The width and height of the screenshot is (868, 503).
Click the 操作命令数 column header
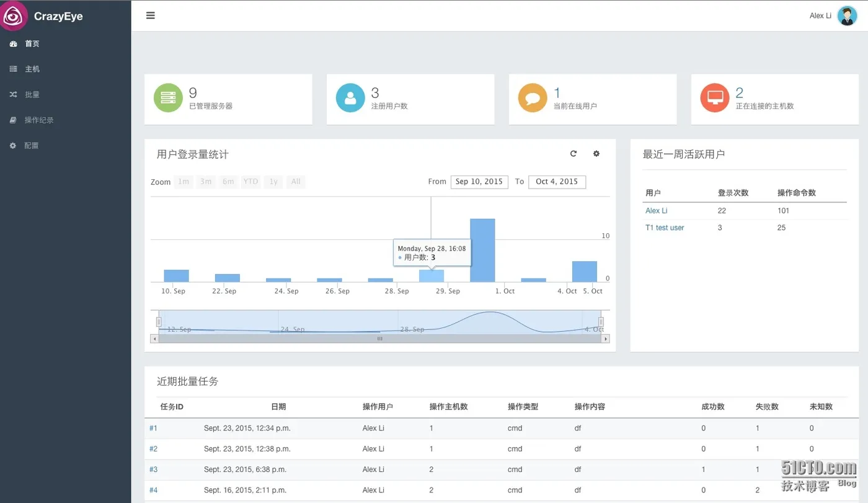coord(797,193)
